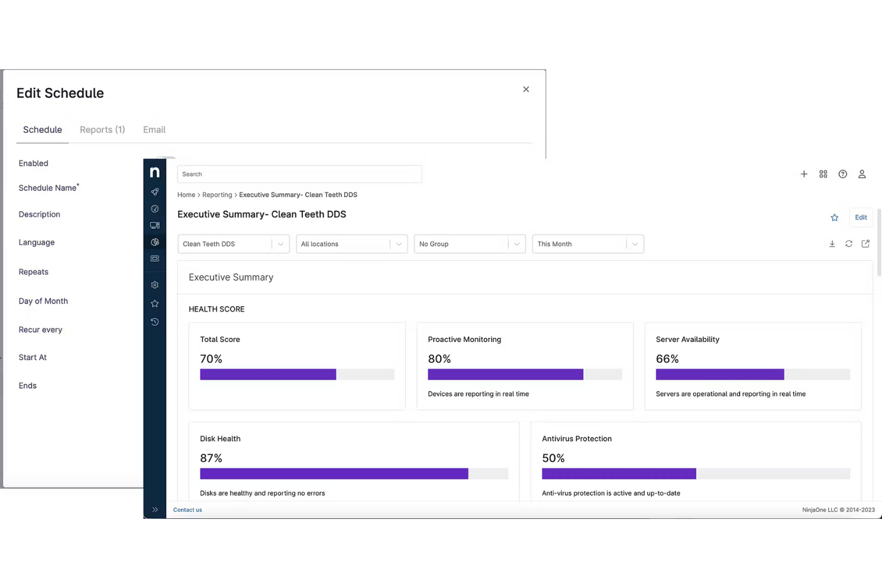Click the plus add icon in header
This screenshot has height=588, width=882.
coord(804,174)
